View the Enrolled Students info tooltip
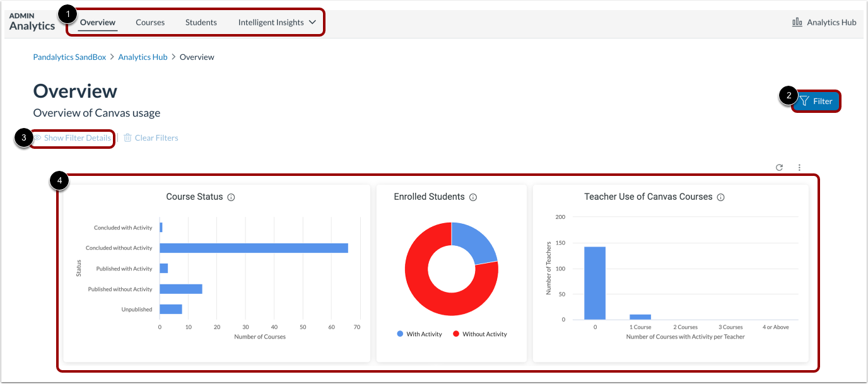 [x=473, y=197]
